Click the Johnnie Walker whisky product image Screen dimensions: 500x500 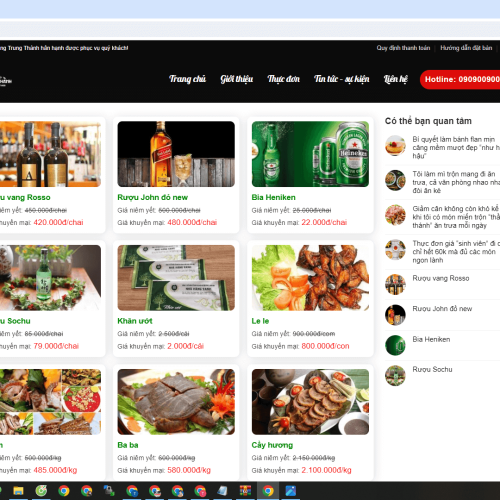176,154
